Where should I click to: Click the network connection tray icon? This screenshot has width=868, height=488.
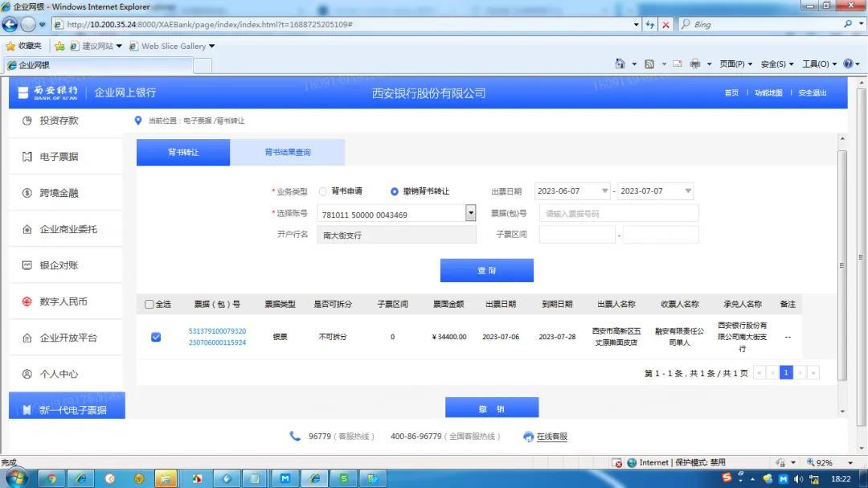pos(813,479)
